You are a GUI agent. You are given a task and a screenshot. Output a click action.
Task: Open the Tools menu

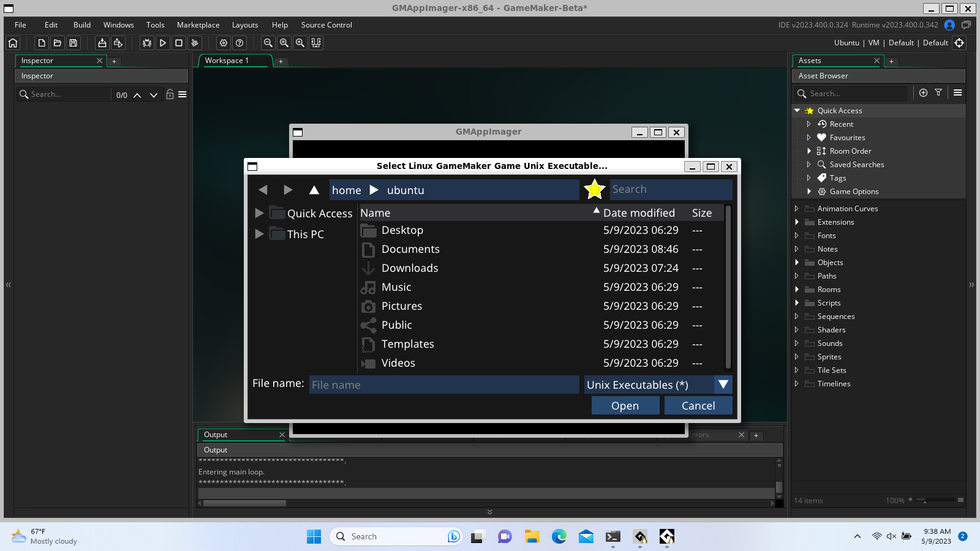(x=155, y=25)
